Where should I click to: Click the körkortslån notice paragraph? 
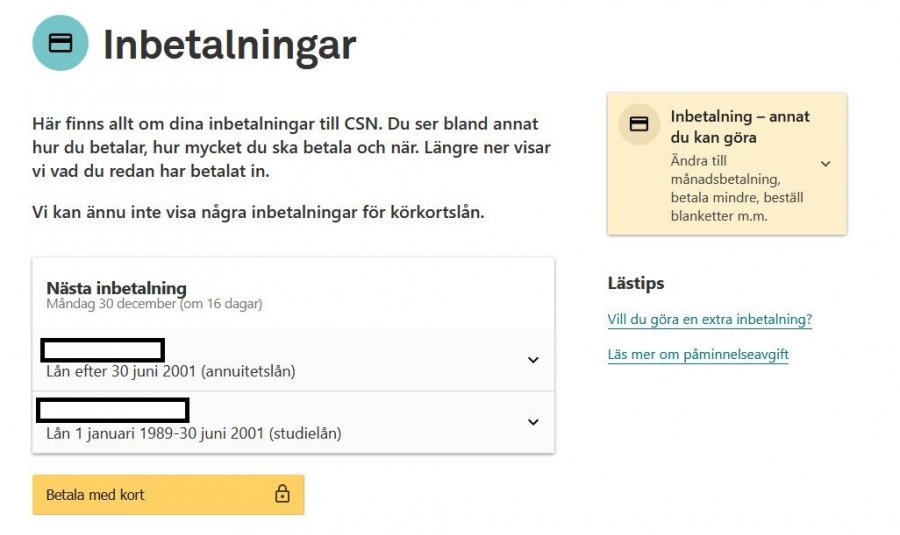click(258, 212)
